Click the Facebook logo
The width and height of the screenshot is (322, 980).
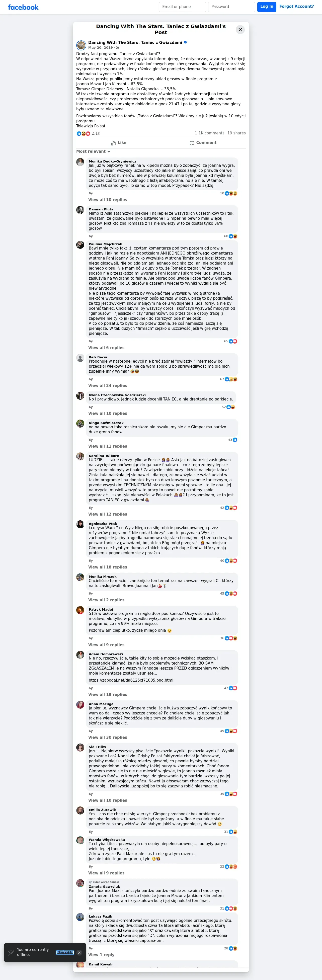[23, 7]
